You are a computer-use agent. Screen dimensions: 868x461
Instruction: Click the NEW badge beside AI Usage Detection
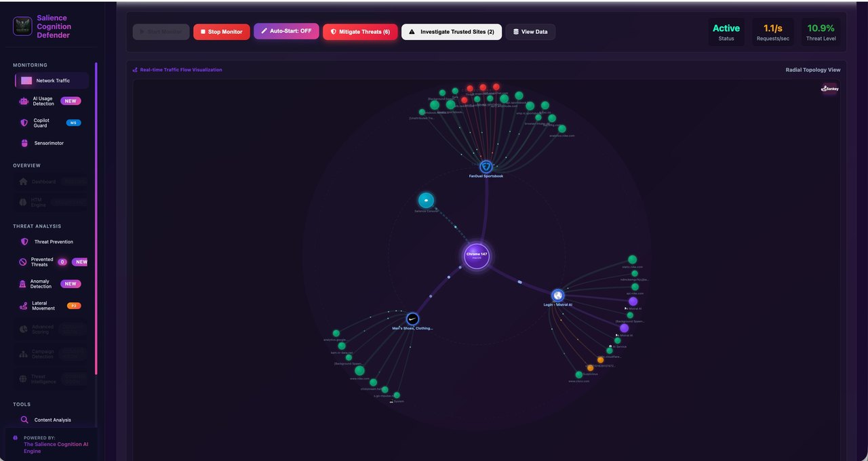tap(71, 101)
